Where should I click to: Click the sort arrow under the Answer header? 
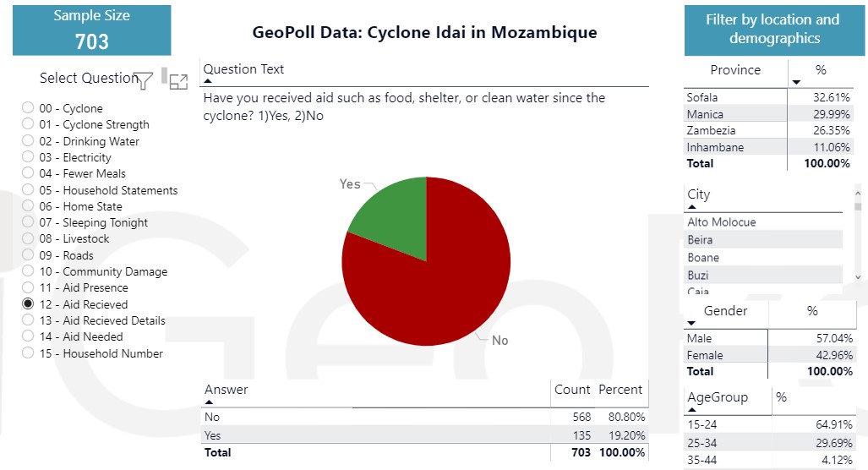(209, 402)
